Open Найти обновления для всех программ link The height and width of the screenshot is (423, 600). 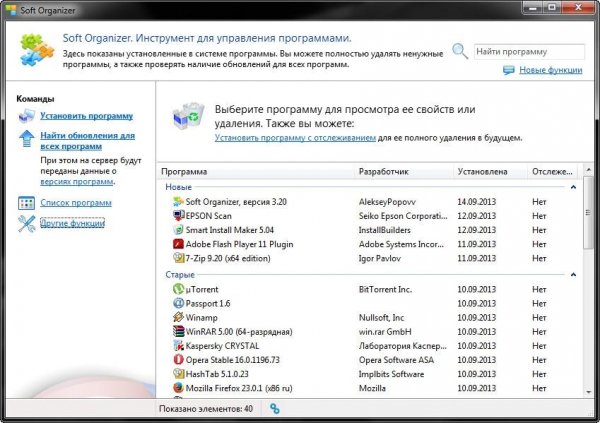(88, 141)
